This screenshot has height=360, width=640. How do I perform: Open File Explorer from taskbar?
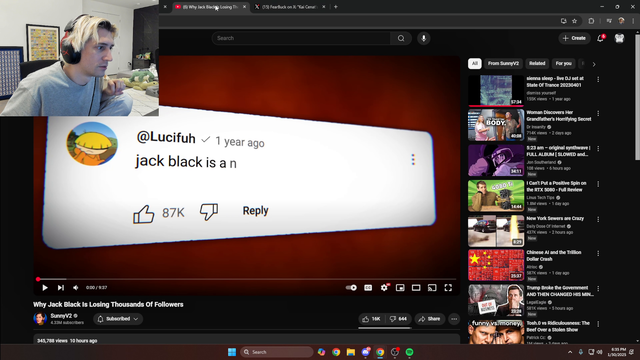[x=351, y=352]
